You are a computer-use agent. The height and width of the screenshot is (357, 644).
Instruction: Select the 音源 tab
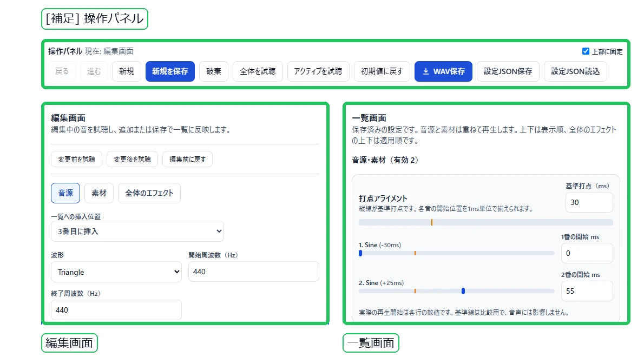tap(65, 193)
